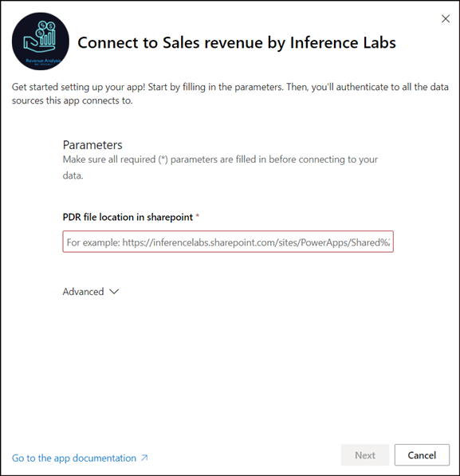Screen dimensions: 460x476
Task: Close the Connect to Sales revenue dialog
Action: click(x=446, y=19)
